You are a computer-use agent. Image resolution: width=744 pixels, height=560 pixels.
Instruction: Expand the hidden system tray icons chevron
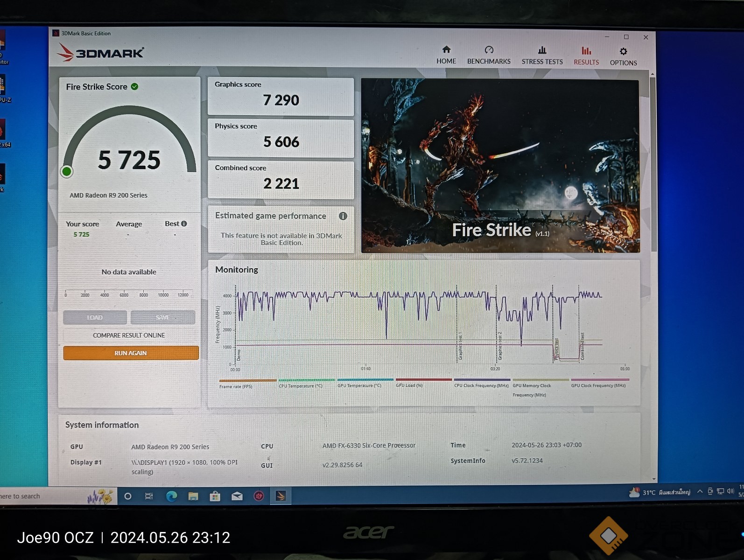click(700, 491)
